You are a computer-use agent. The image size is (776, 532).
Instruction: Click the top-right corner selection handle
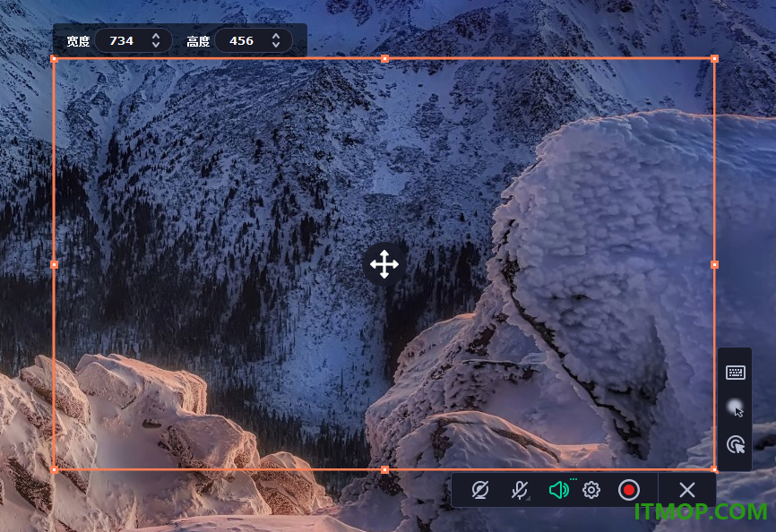pyautogui.click(x=714, y=59)
